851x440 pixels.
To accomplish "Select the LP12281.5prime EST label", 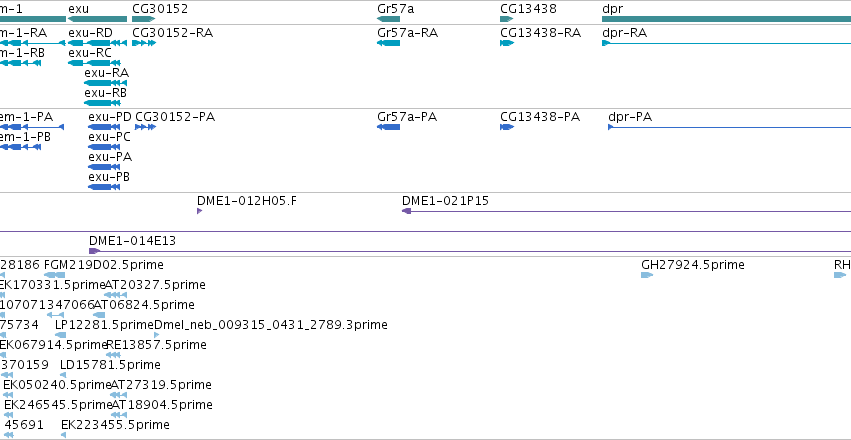I will [105, 325].
